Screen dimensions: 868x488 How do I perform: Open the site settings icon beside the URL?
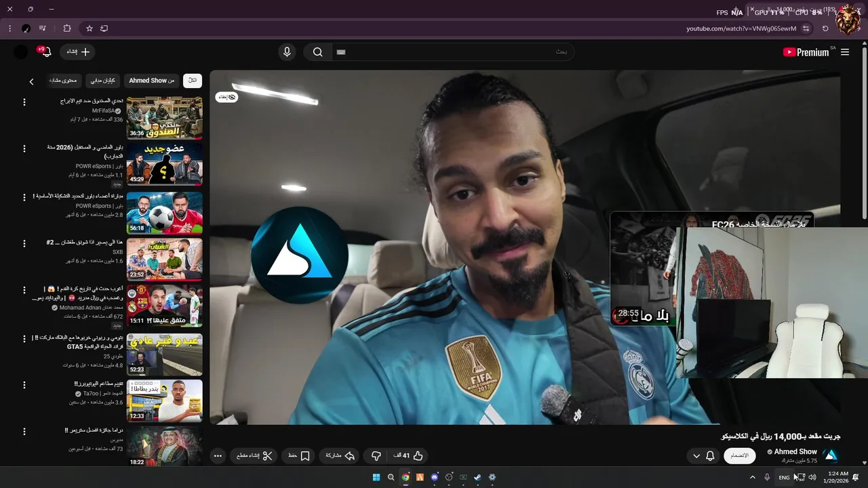tap(806, 28)
